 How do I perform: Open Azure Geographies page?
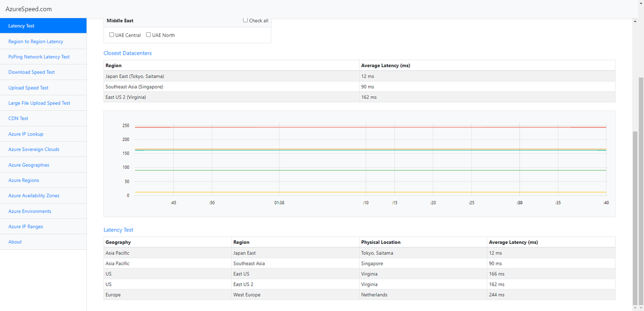[x=43, y=165]
